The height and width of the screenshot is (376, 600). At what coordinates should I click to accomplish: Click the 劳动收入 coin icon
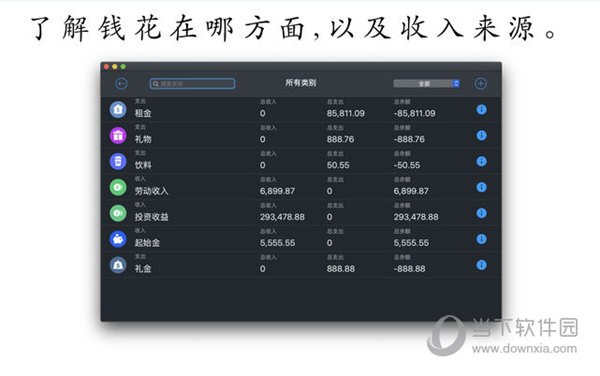[x=118, y=187]
